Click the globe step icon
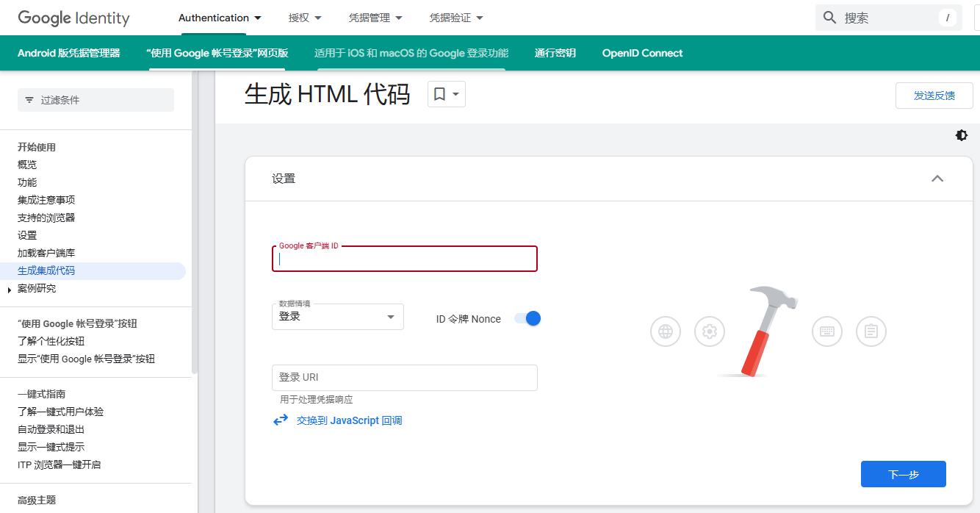The image size is (980, 513). (666, 331)
